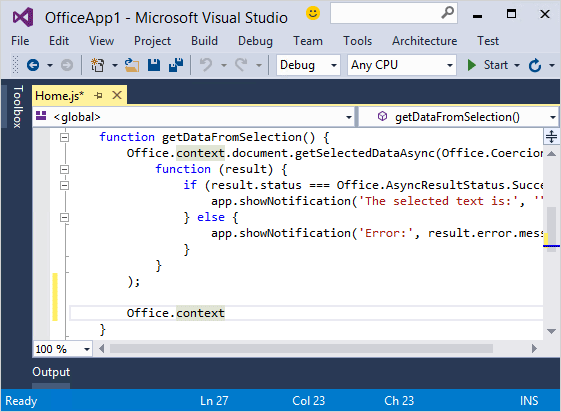Screen dimensions: 561x412
Task: Open the Project menu
Action: click(152, 41)
